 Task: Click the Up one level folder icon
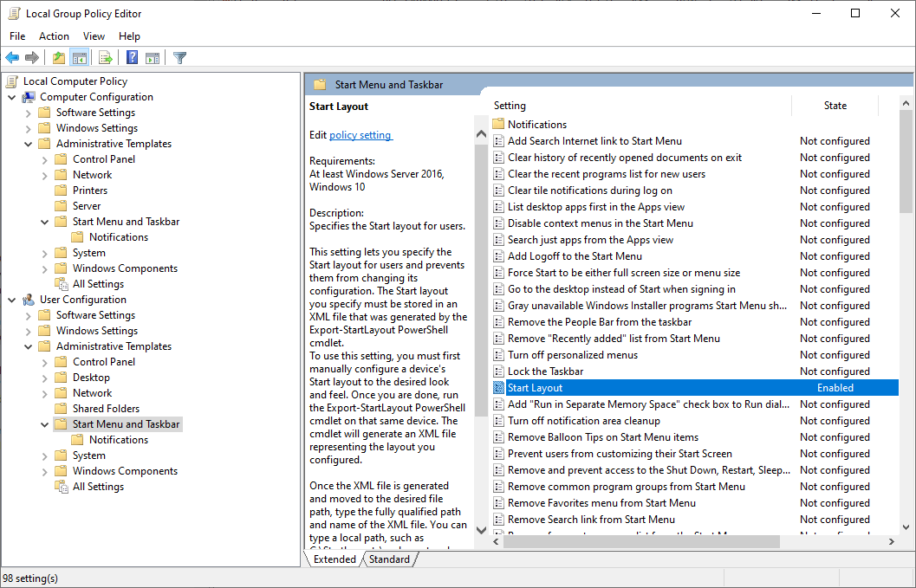[59, 58]
